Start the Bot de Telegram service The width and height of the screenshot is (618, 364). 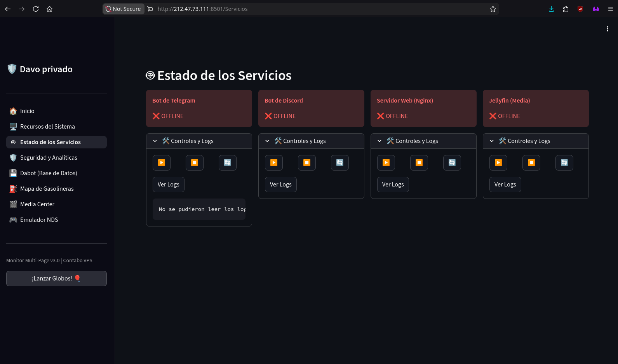tap(162, 163)
